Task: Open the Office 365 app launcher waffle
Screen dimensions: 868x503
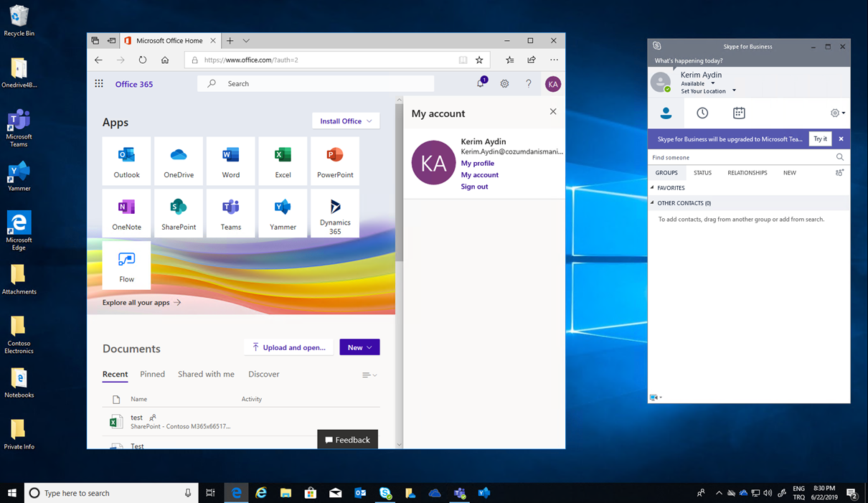Action: [99, 84]
